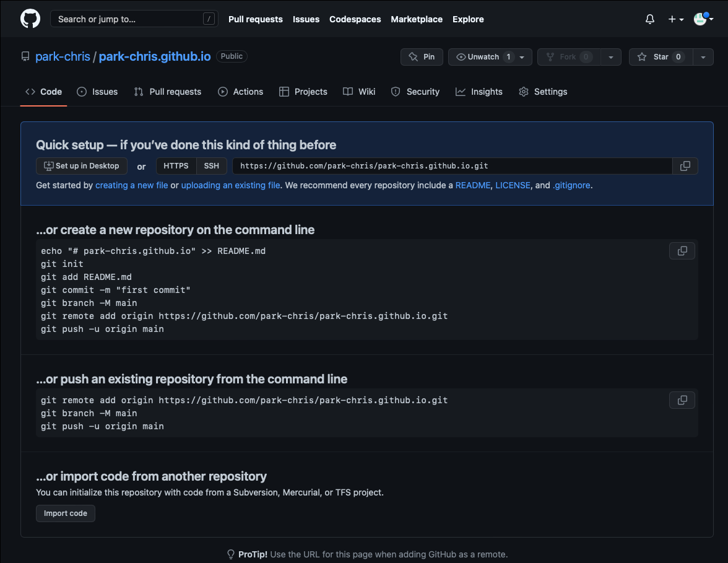Click the star count badge 0

(678, 57)
